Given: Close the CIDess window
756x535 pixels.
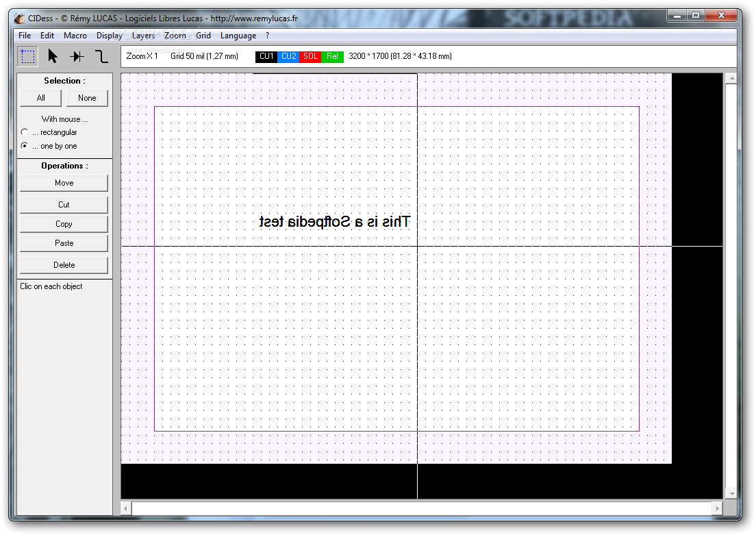Looking at the screenshot, I should [721, 16].
